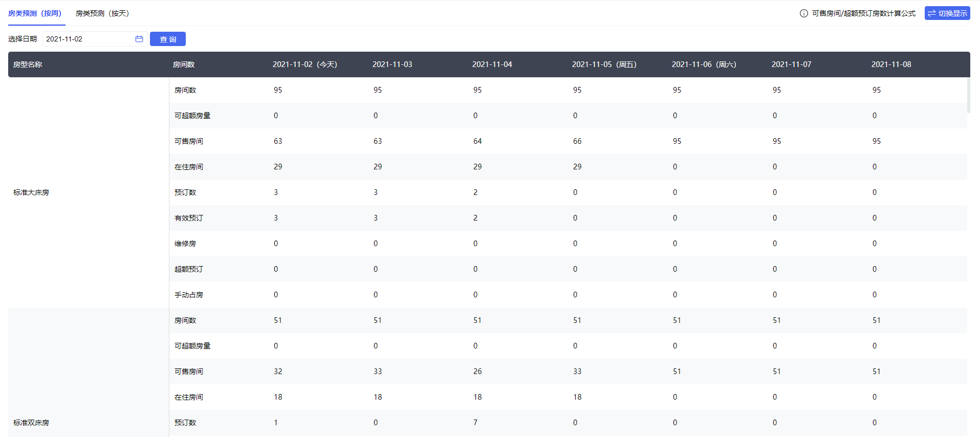Click 66 in 可售房间 row for 11-05
This screenshot has width=980, height=437.
(x=577, y=141)
